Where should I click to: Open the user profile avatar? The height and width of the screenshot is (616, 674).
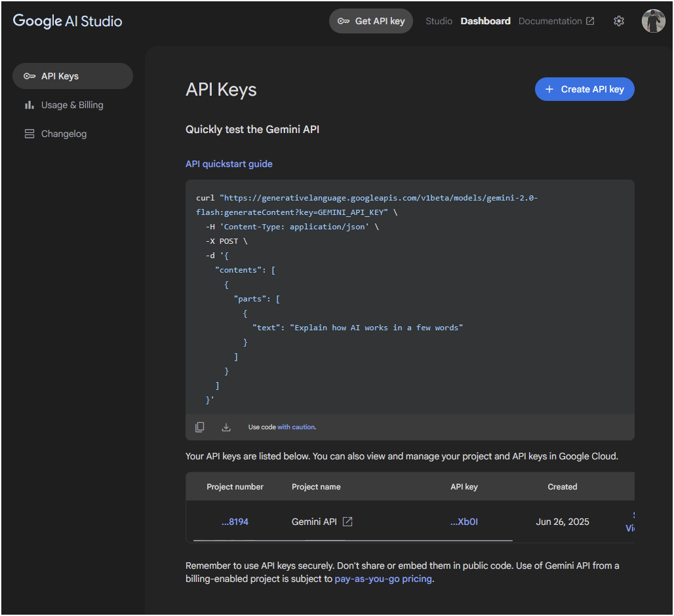coord(653,21)
